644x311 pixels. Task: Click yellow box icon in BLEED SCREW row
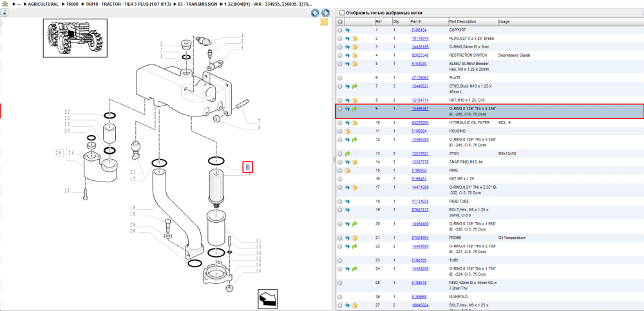354,64
